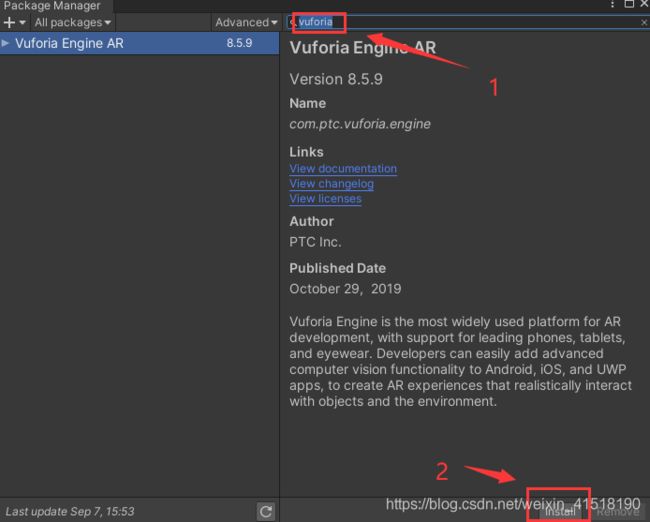650x522 pixels.
Task: Click the Remove button
Action: pyautogui.click(x=618, y=512)
